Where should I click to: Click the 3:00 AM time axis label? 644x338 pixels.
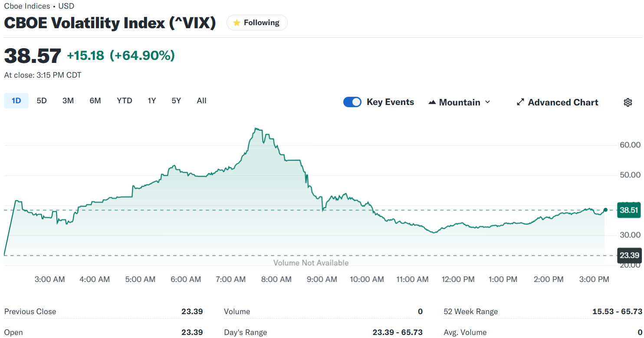(x=49, y=279)
